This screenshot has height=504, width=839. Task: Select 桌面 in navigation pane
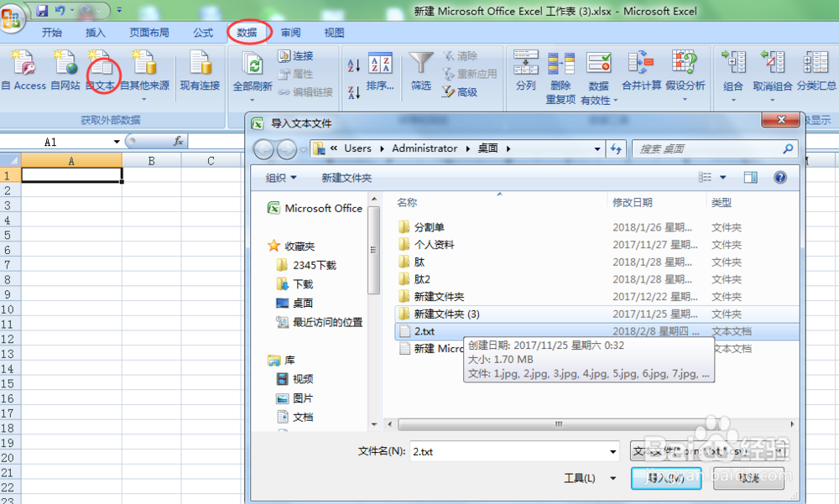(x=294, y=303)
